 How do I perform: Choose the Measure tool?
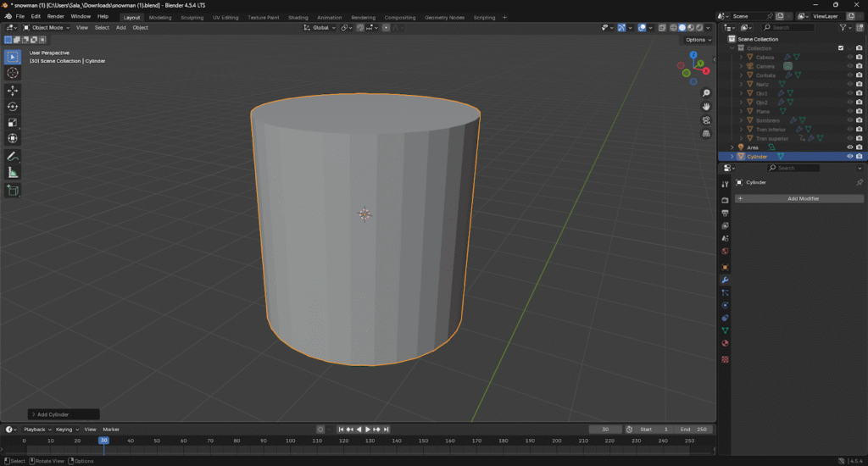point(13,173)
